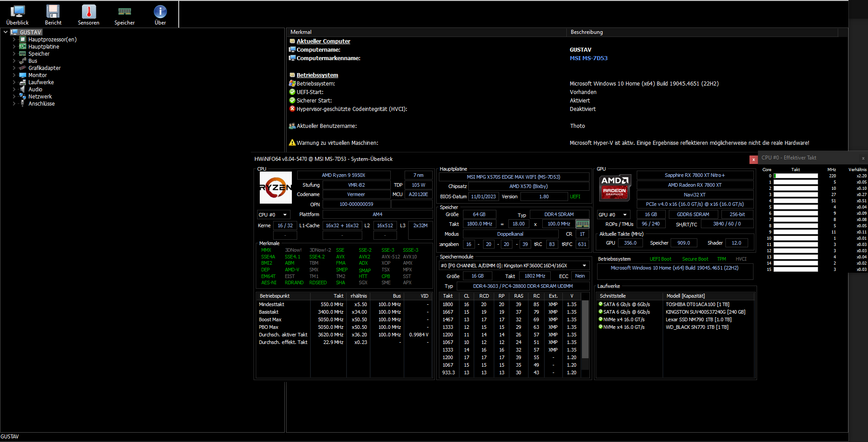
Task: Select the Anschlüsse node in the tree
Action: (41, 104)
